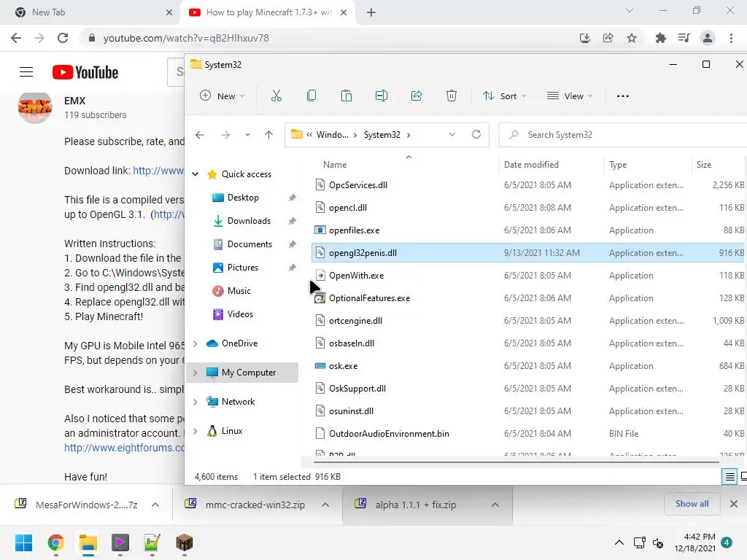This screenshot has width=747, height=560.
Task: Click the Paste clipboard icon in Explorer toolbar
Action: click(347, 96)
